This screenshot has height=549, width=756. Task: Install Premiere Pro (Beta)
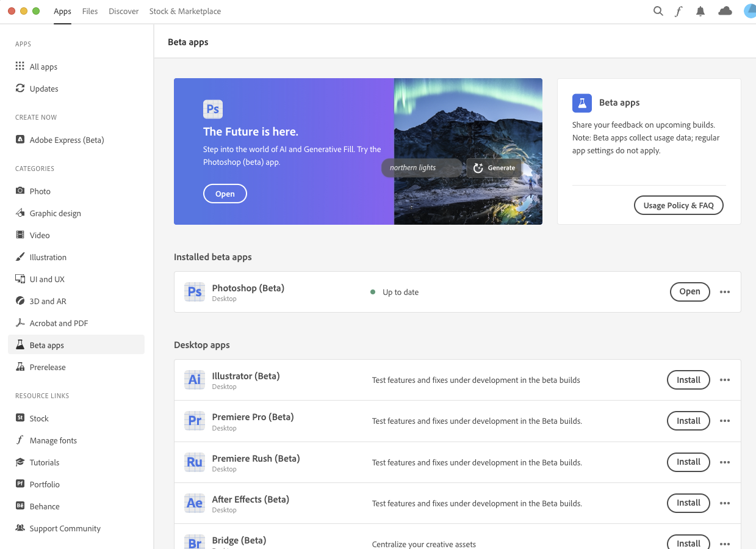[688, 421]
